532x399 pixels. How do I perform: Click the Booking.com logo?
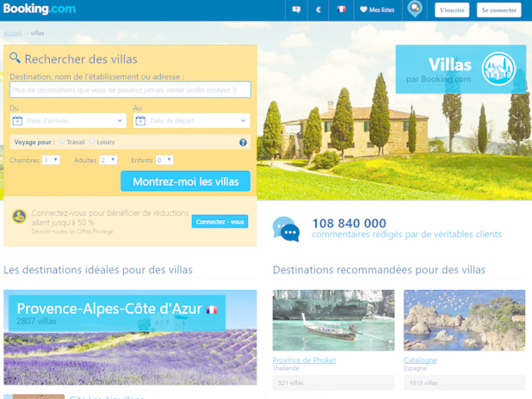point(39,9)
